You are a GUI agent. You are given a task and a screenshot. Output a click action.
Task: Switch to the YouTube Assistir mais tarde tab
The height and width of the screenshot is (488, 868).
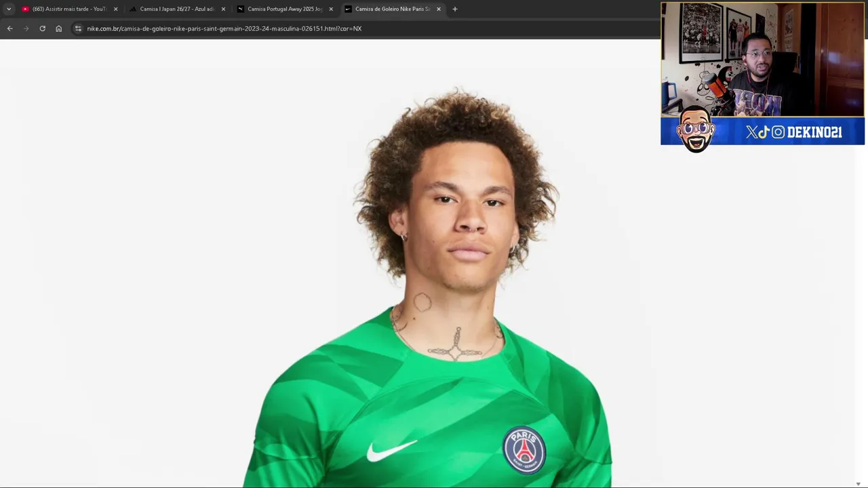[68, 9]
